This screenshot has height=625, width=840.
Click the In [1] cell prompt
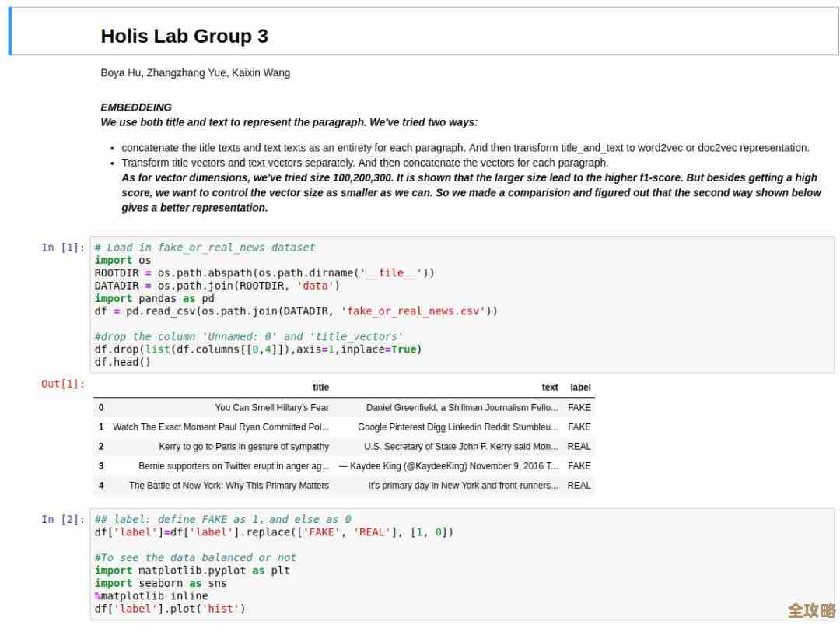pyautogui.click(x=62, y=248)
